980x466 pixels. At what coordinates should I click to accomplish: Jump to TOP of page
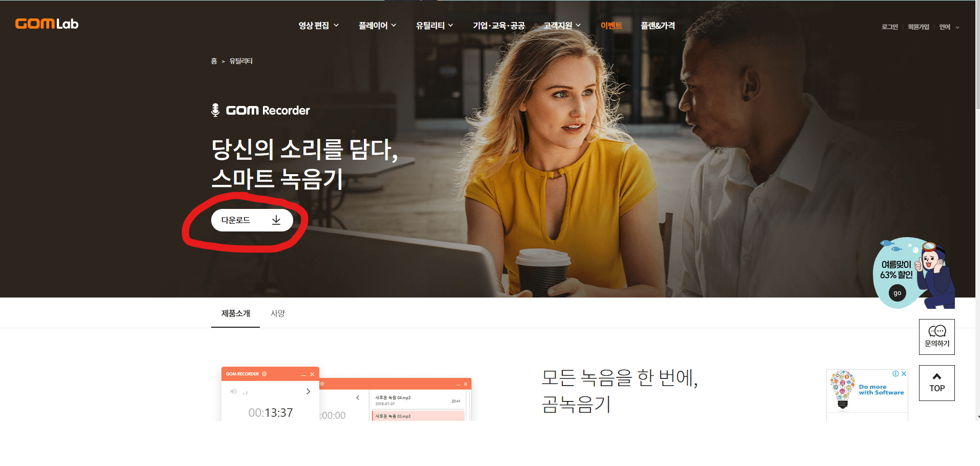click(937, 383)
